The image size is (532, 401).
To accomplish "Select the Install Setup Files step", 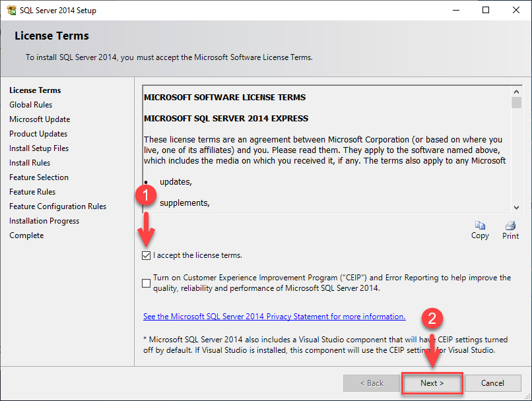I will 39,148.
